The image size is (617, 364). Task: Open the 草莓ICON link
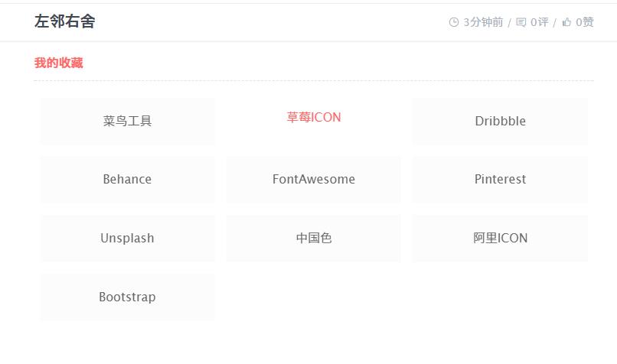click(x=314, y=117)
